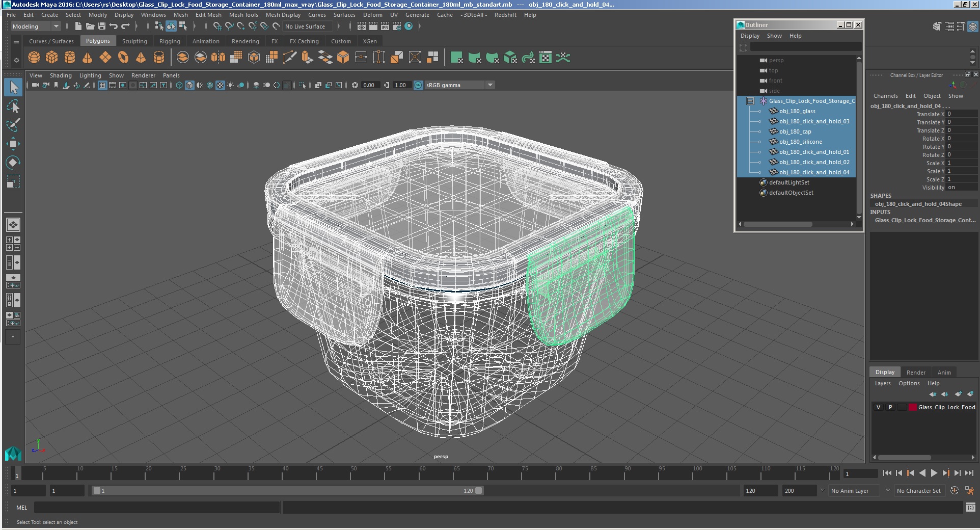Create a polygon pipe from shelf
This screenshot has height=530, width=980.
159,58
